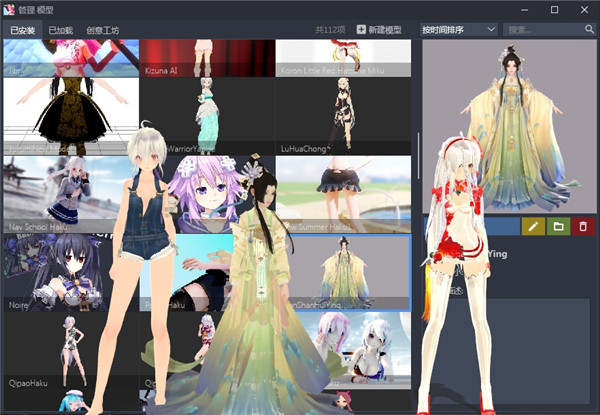The width and height of the screenshot is (600, 415).
Task: Click the app logo in title bar
Action: tap(8, 10)
